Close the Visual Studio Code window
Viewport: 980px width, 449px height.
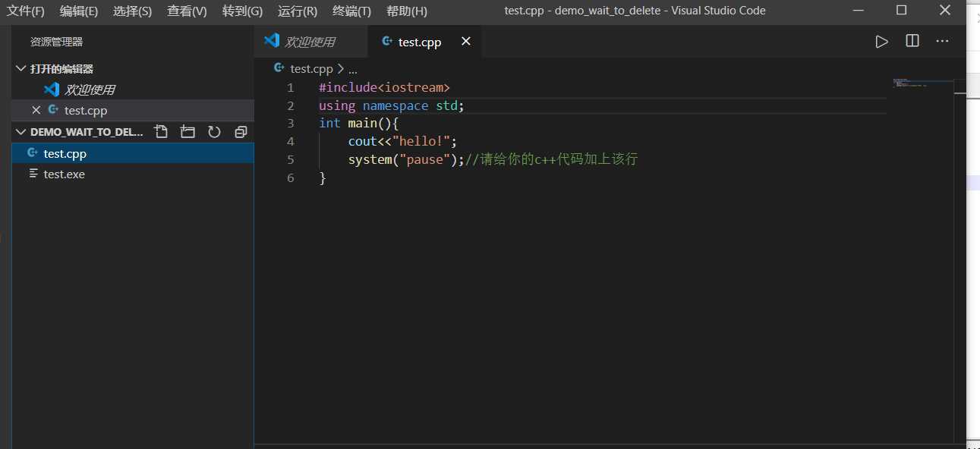coord(944,10)
